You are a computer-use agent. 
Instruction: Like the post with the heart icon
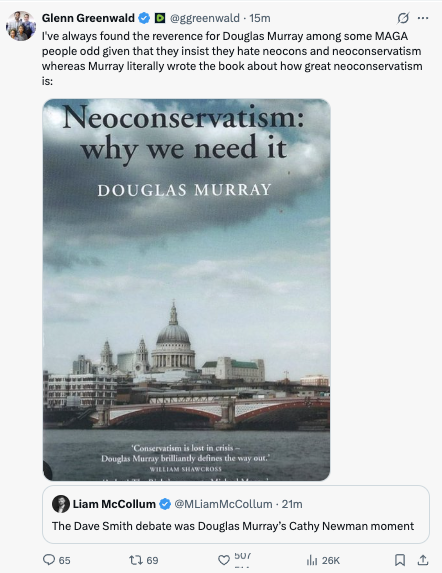tap(224, 560)
